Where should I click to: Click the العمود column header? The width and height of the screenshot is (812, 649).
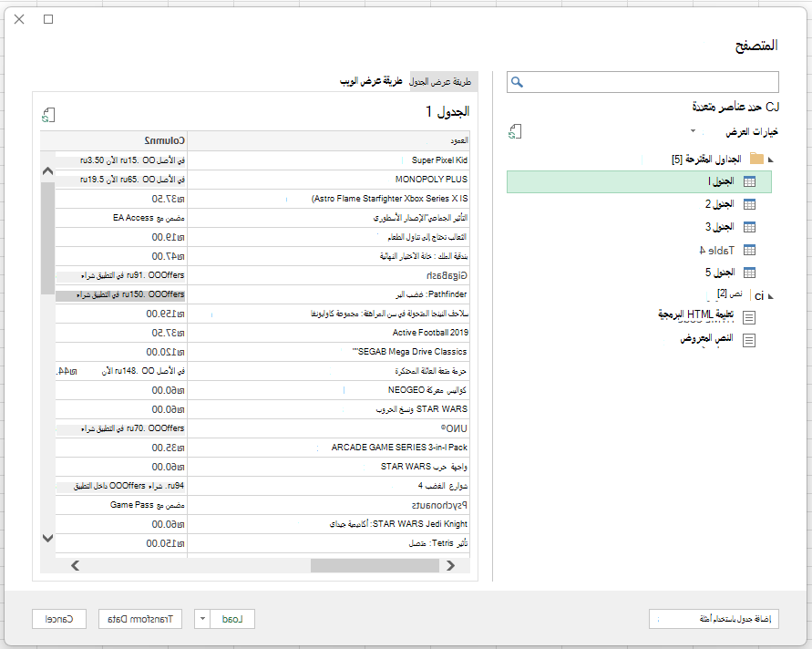click(x=329, y=140)
